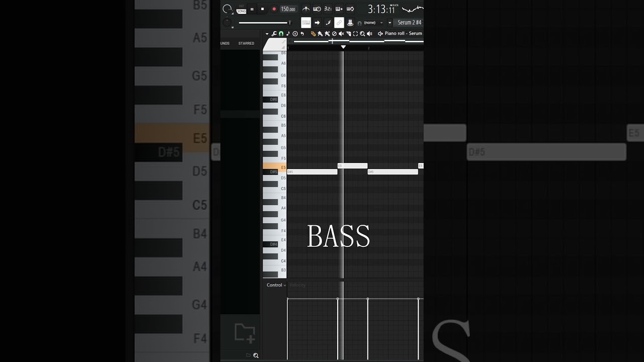Click the master volume knob
This screenshot has height=362, width=644.
coord(227,9)
